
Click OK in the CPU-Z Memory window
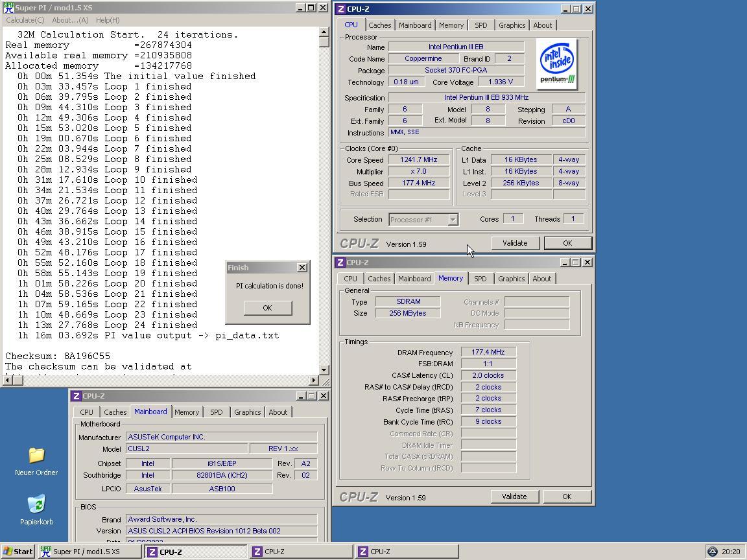567,496
